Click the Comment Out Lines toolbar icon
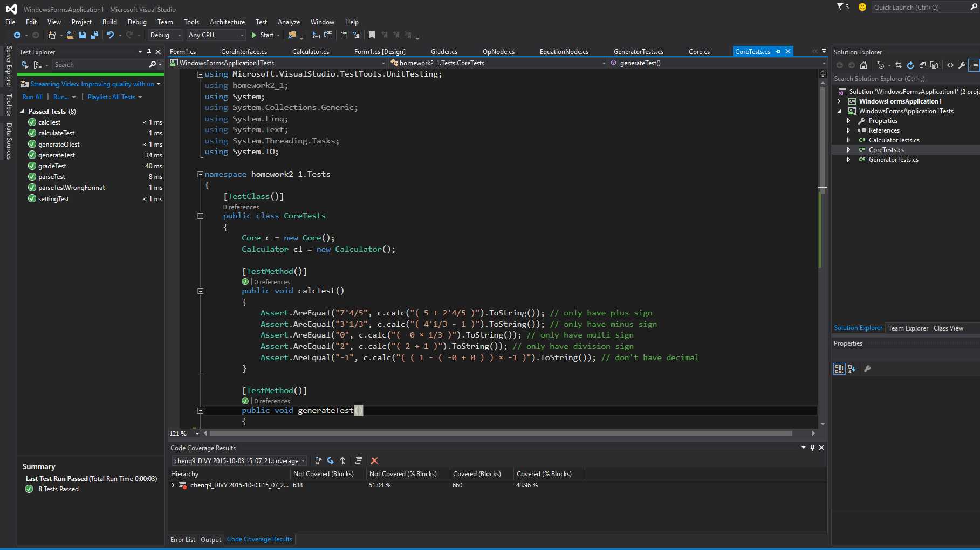980x550 pixels. pyautogui.click(x=344, y=35)
